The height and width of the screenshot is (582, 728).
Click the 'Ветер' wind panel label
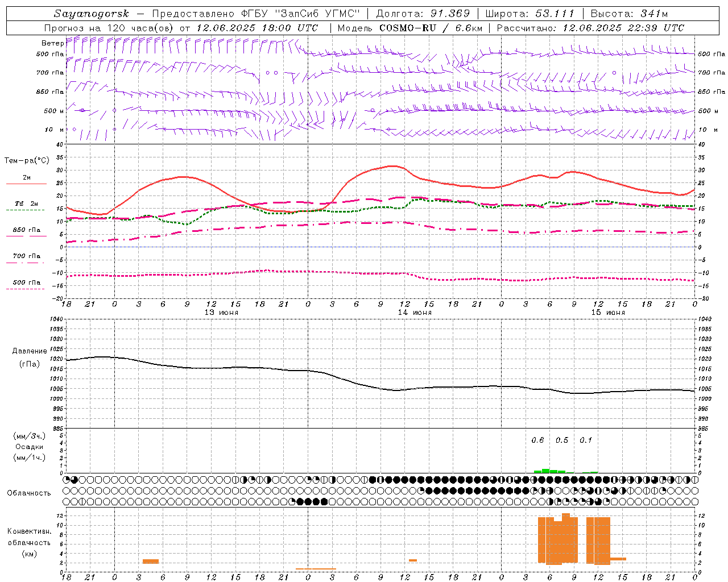click(52, 43)
